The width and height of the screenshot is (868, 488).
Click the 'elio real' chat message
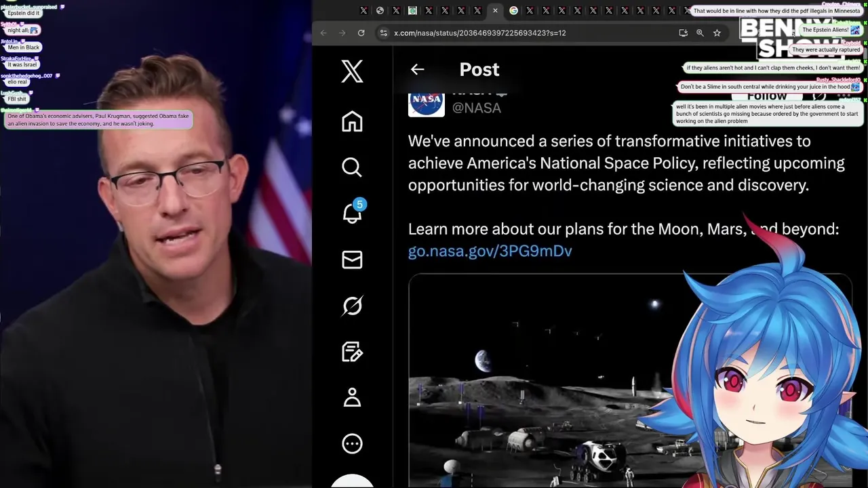[17, 82]
